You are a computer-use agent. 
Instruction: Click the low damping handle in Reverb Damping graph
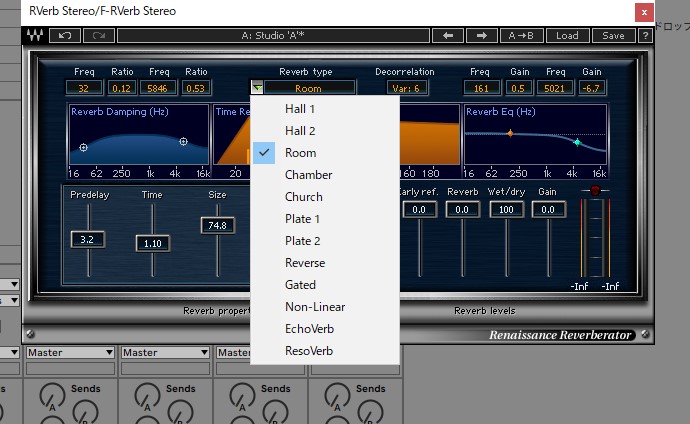[x=83, y=148]
